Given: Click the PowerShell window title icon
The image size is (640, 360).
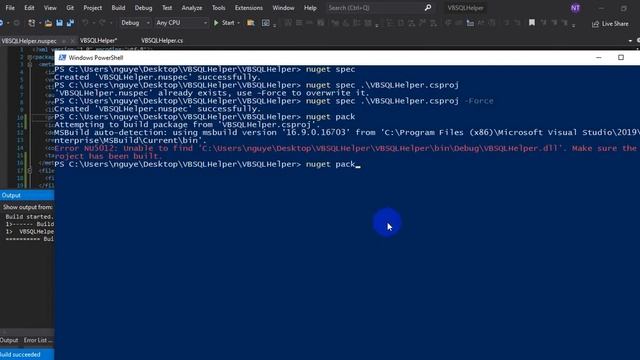Looking at the screenshot, I should (x=62, y=58).
